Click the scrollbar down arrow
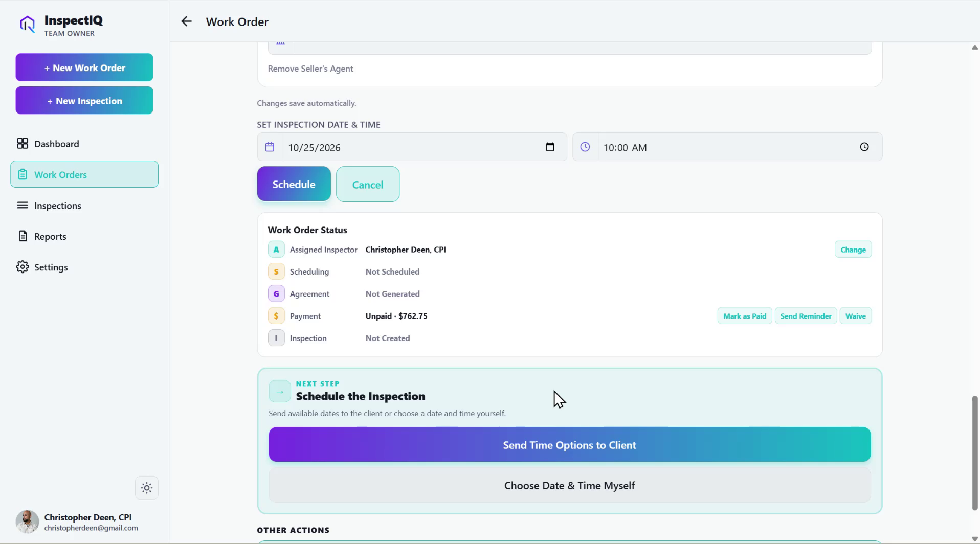Image resolution: width=980 pixels, height=544 pixels. coord(975,538)
